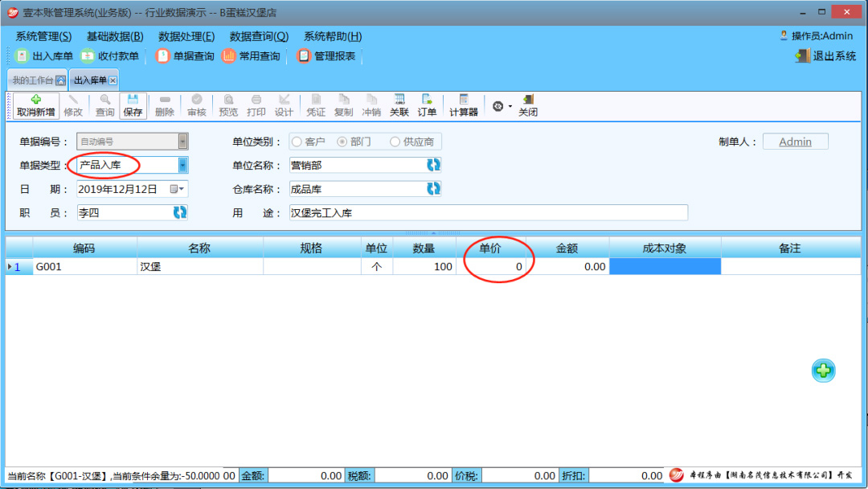Save the document with 保存
This screenshot has width=868, height=489.
(133, 106)
